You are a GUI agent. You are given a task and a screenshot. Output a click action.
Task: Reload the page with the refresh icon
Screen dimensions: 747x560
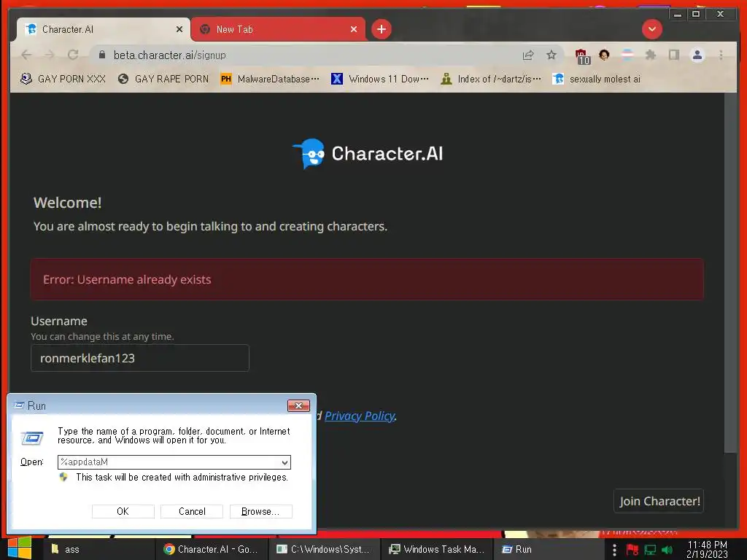[73, 55]
